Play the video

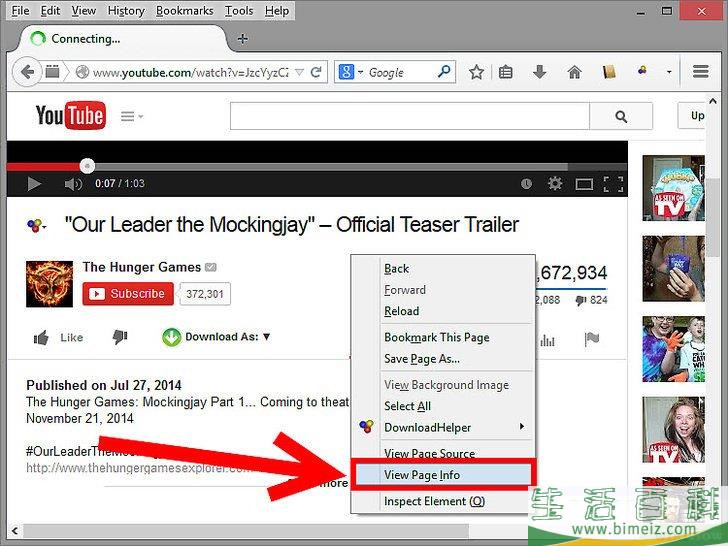pyautogui.click(x=33, y=184)
